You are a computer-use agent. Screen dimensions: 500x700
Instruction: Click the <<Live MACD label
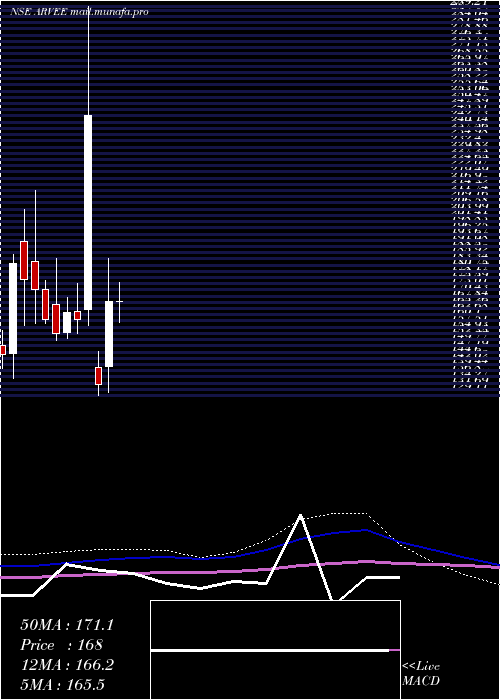tap(421, 674)
